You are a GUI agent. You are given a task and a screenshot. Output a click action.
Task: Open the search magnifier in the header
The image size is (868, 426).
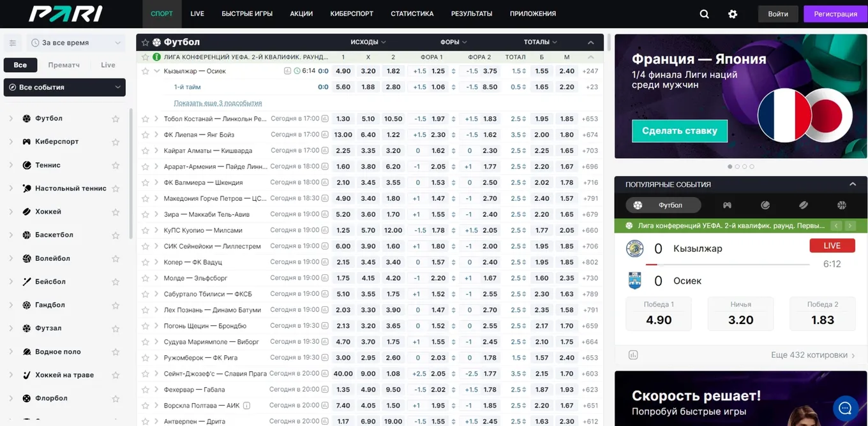click(704, 14)
